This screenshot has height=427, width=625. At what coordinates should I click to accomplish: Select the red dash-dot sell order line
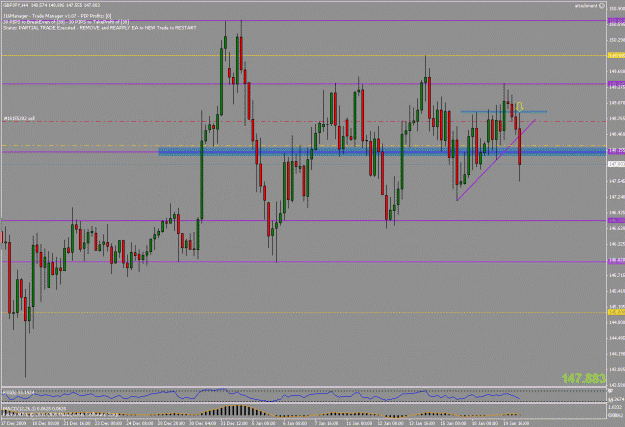click(x=304, y=121)
